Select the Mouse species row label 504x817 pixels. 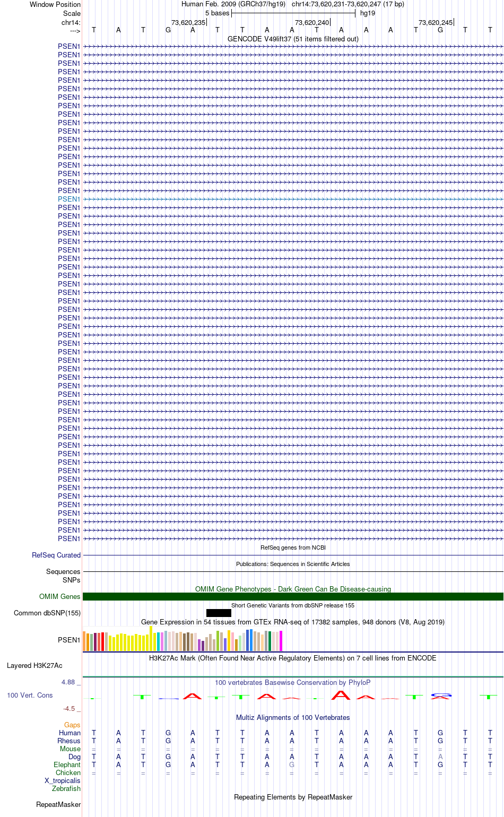point(70,749)
